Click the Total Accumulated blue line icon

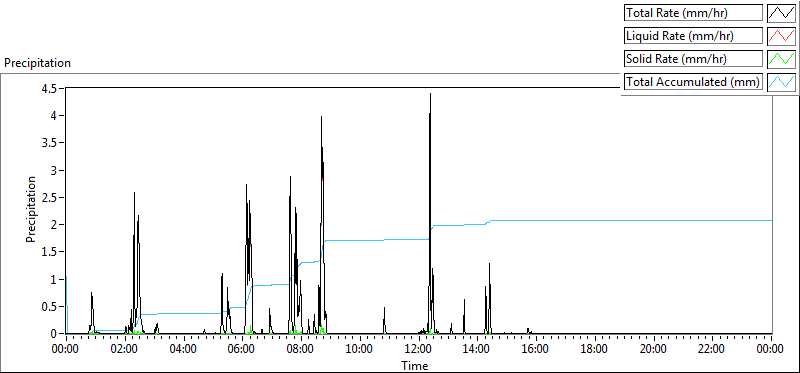pos(781,82)
